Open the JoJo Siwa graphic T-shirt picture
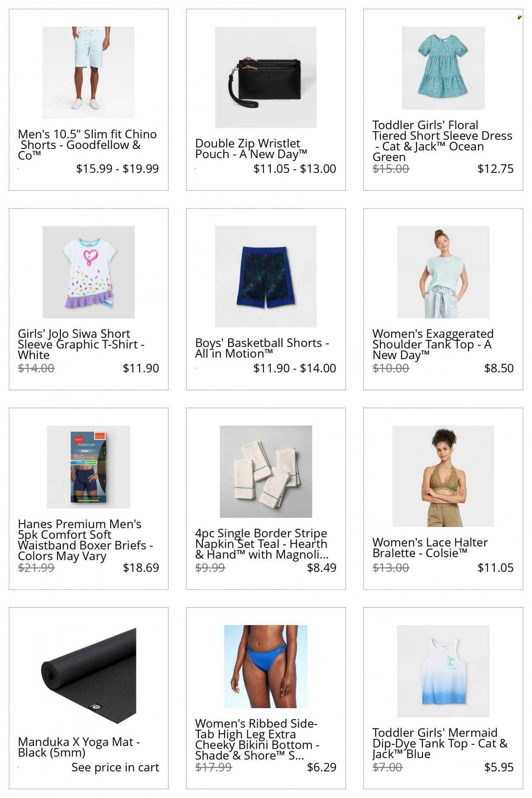 pyautogui.click(x=89, y=272)
